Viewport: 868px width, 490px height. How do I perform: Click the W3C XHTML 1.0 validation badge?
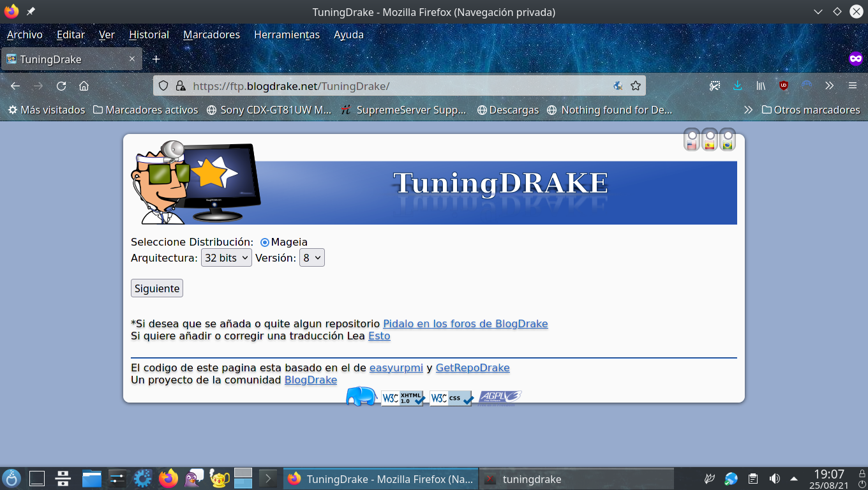(x=403, y=398)
